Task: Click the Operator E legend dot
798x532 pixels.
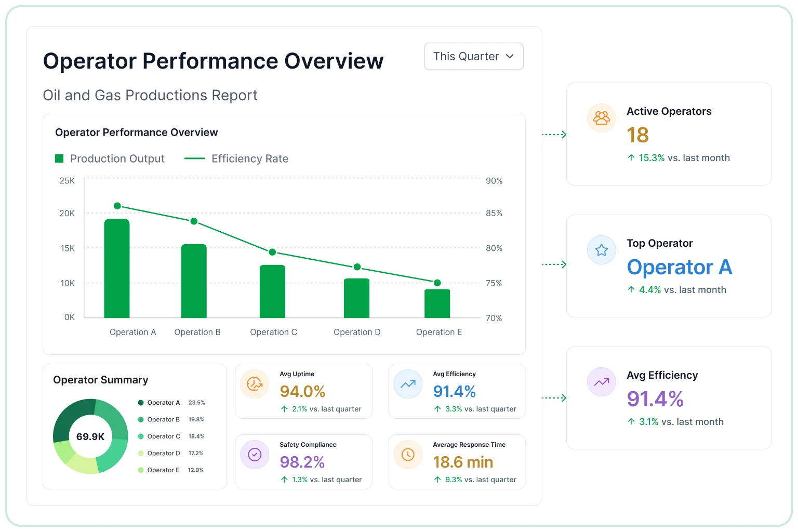Action: [141, 470]
